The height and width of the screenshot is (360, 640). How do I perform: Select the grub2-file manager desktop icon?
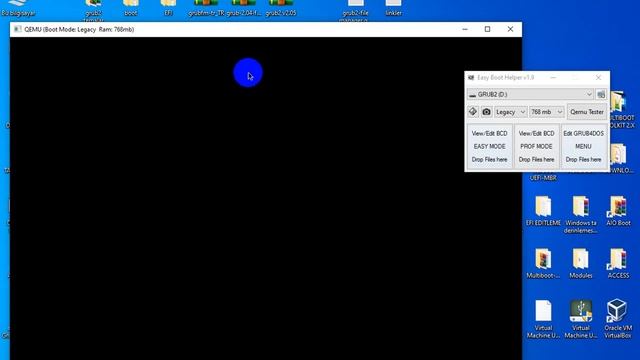[x=355, y=10]
